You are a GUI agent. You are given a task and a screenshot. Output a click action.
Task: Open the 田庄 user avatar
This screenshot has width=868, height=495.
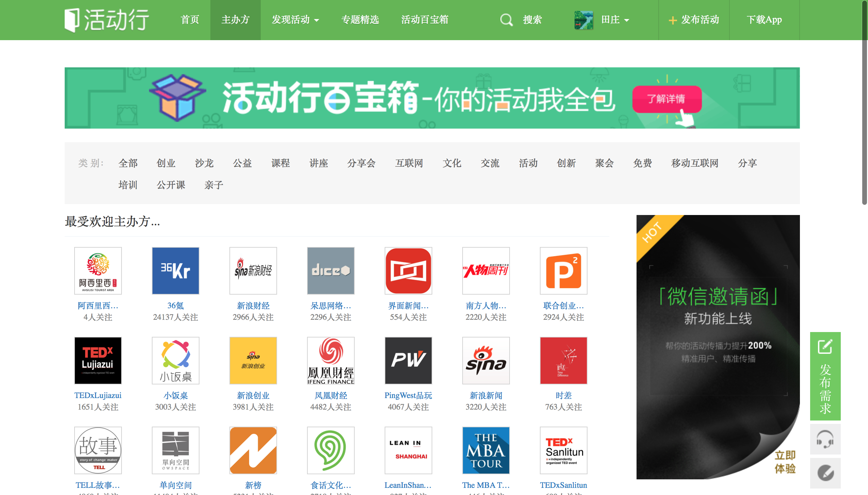[583, 20]
